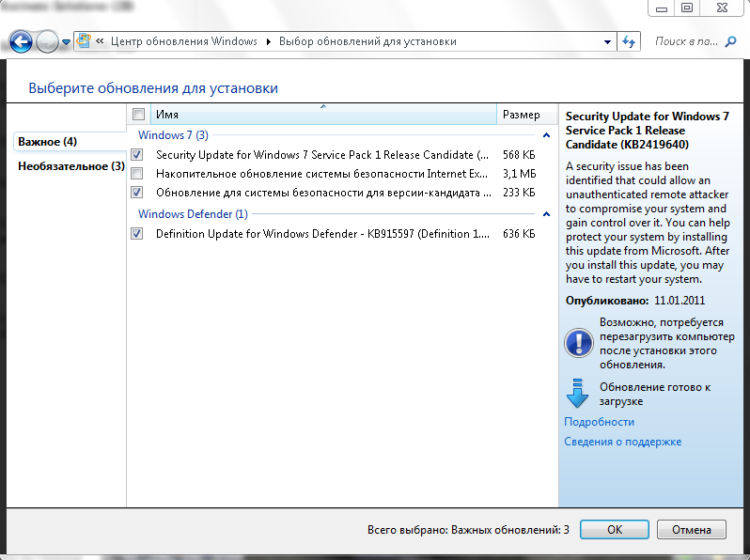Go to Центр обновления Windows breadcrumb
750x560 pixels.
point(184,41)
